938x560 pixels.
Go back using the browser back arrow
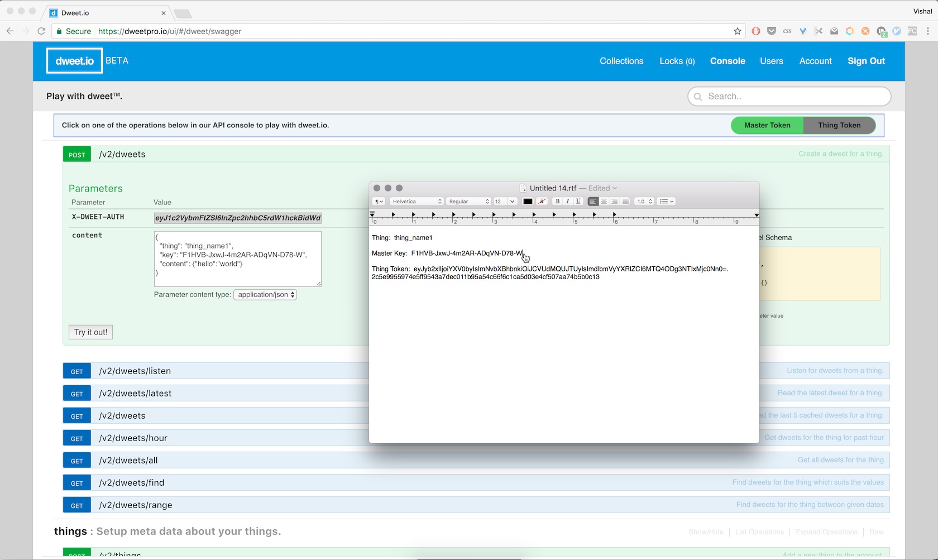pos(10,31)
